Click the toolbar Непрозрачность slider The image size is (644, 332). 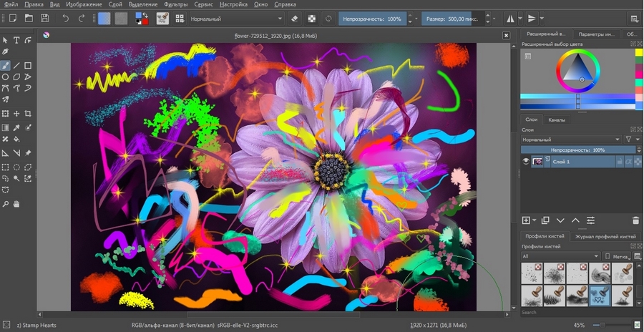point(373,19)
